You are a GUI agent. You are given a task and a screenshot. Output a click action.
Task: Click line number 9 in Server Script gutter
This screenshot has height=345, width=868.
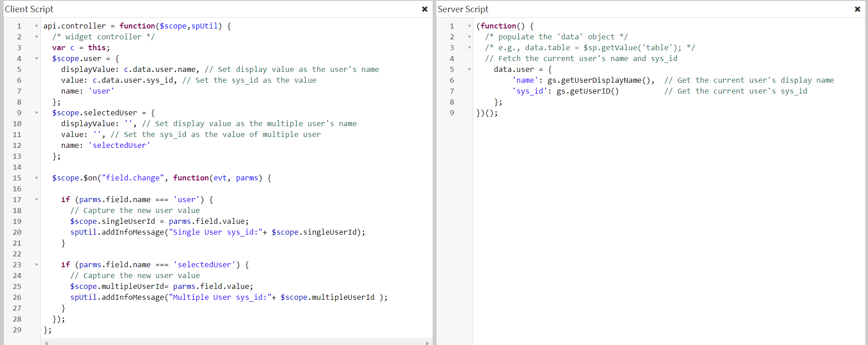(x=452, y=113)
